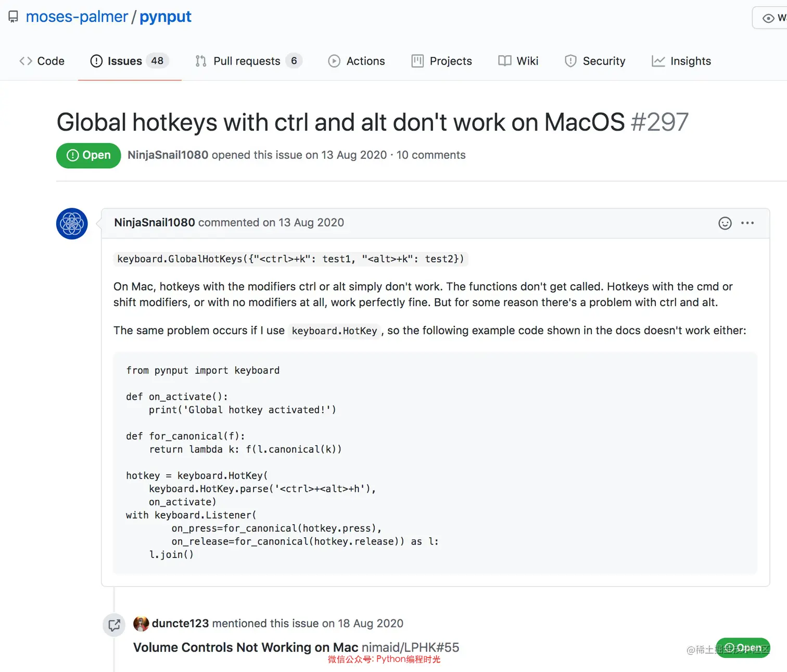The height and width of the screenshot is (672, 787).
Task: Click the nimaid/LPHK#55 reference
Action: pos(410,648)
